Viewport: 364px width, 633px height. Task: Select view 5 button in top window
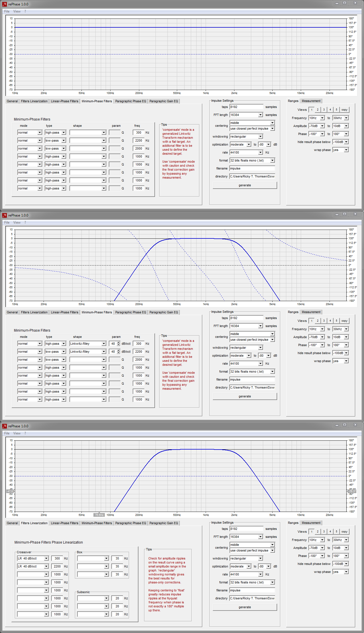pyautogui.click(x=336, y=110)
